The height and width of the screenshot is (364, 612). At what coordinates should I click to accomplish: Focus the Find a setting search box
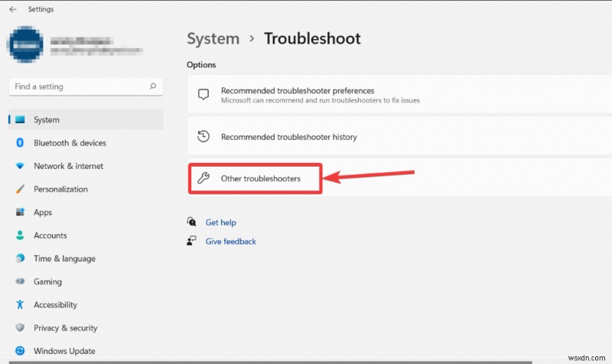(86, 86)
